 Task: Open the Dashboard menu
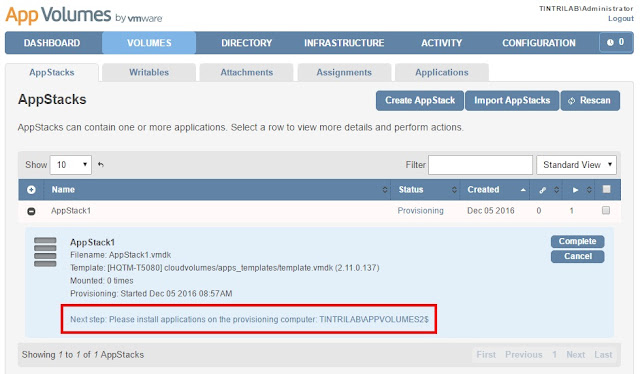pos(52,43)
